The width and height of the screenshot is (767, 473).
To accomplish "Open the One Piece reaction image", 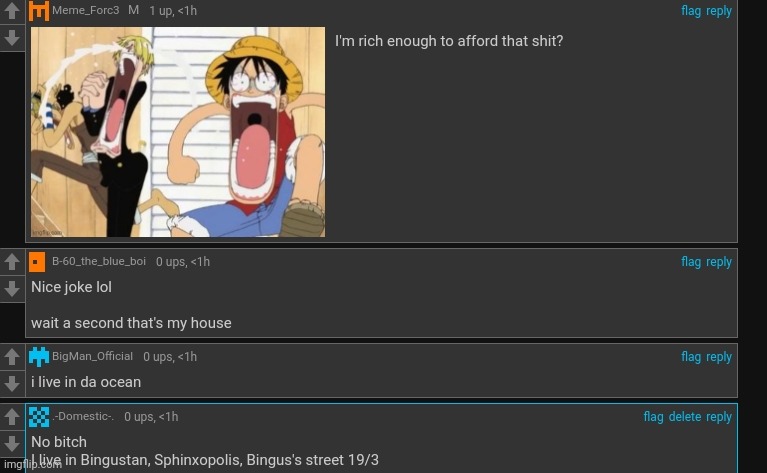I will coord(178,132).
